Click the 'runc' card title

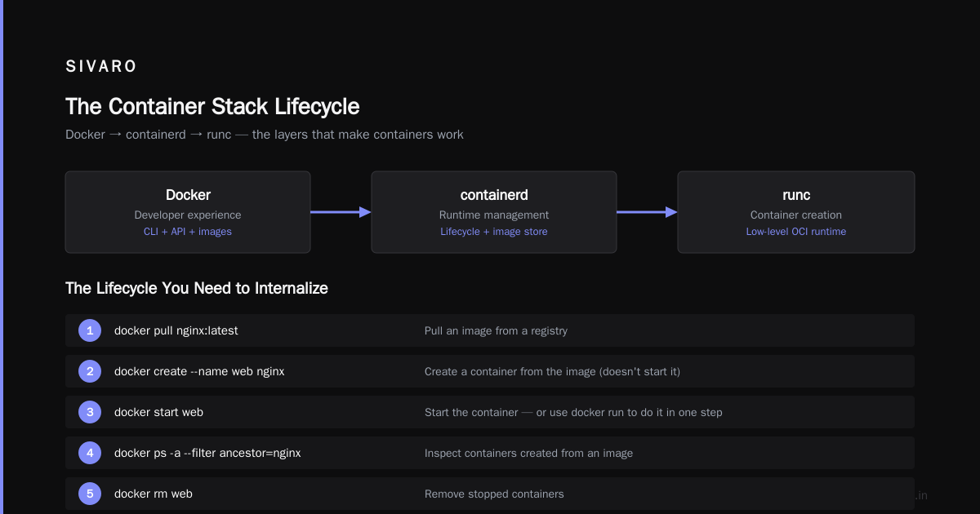796,195
